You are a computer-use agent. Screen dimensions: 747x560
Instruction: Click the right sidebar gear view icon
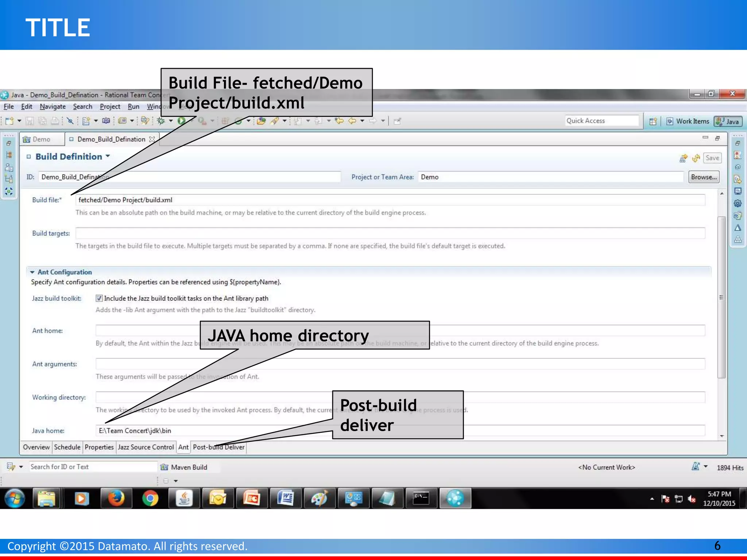tap(738, 203)
